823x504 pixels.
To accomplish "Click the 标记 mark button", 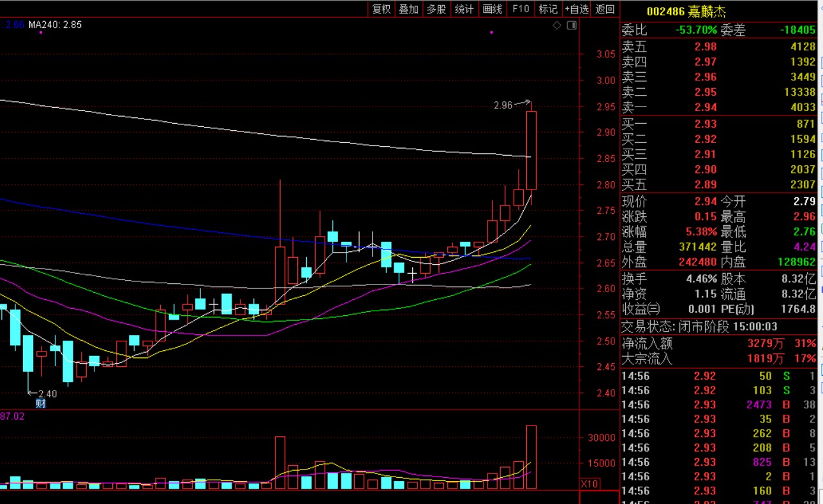I will (x=548, y=9).
